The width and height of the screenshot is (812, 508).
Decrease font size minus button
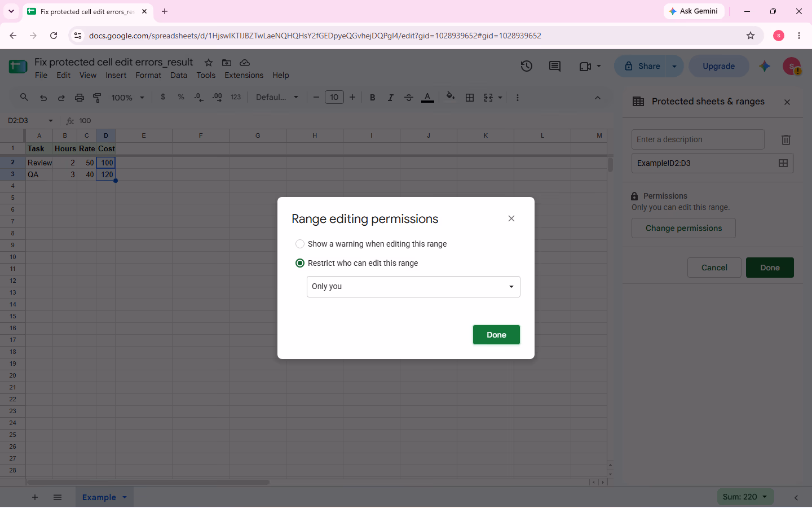[316, 97]
